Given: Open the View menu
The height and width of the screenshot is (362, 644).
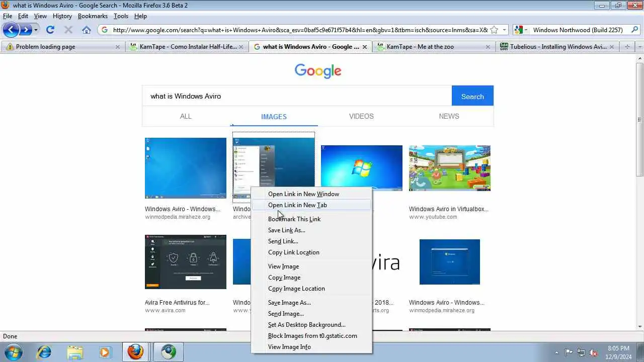Looking at the screenshot, I should (40, 16).
